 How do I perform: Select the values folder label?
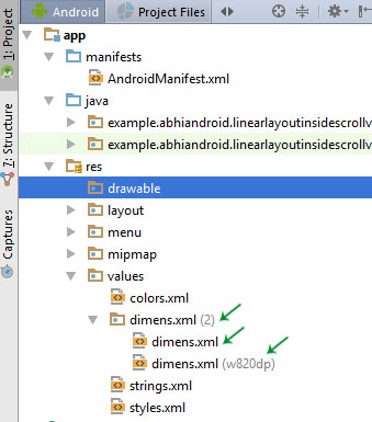[x=126, y=276]
